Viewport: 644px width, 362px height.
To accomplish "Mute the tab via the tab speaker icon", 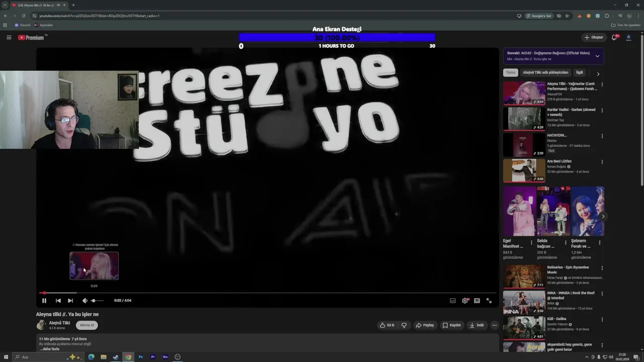I will [58, 5].
